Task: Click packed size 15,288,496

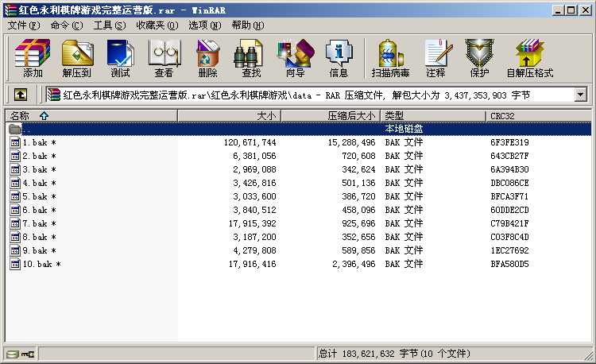Action: (x=351, y=142)
